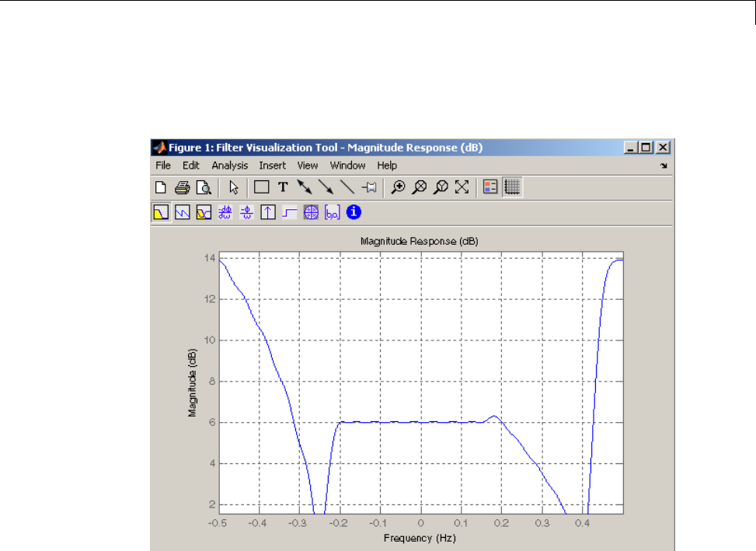The height and width of the screenshot is (551, 756).
Task: Show the Group Delay response
Action: click(x=225, y=212)
